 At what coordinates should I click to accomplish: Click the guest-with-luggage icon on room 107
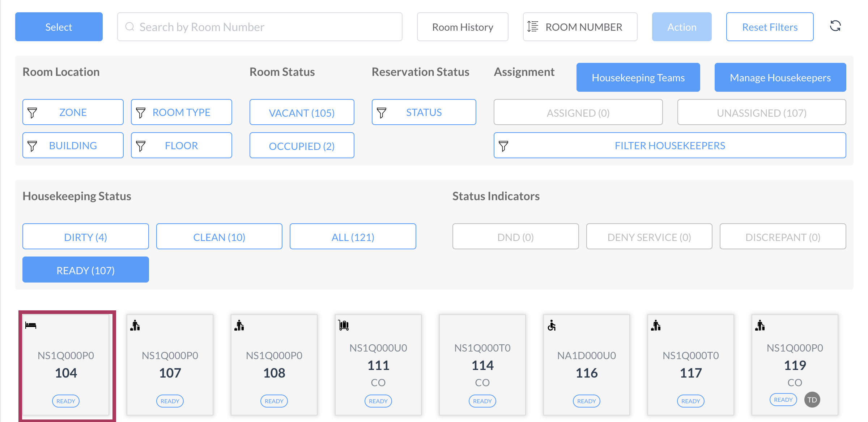(x=135, y=325)
